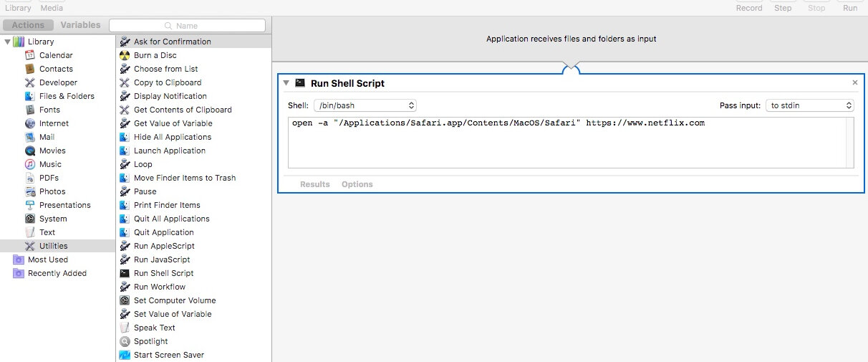Open the Options section of the action
This screenshot has height=362, width=868.
coord(357,184)
